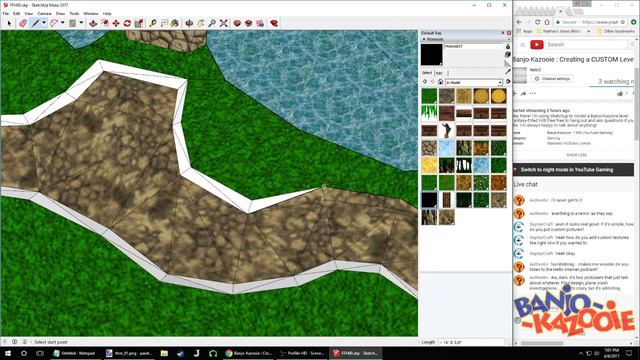Select the Move tool

[x=116, y=23]
